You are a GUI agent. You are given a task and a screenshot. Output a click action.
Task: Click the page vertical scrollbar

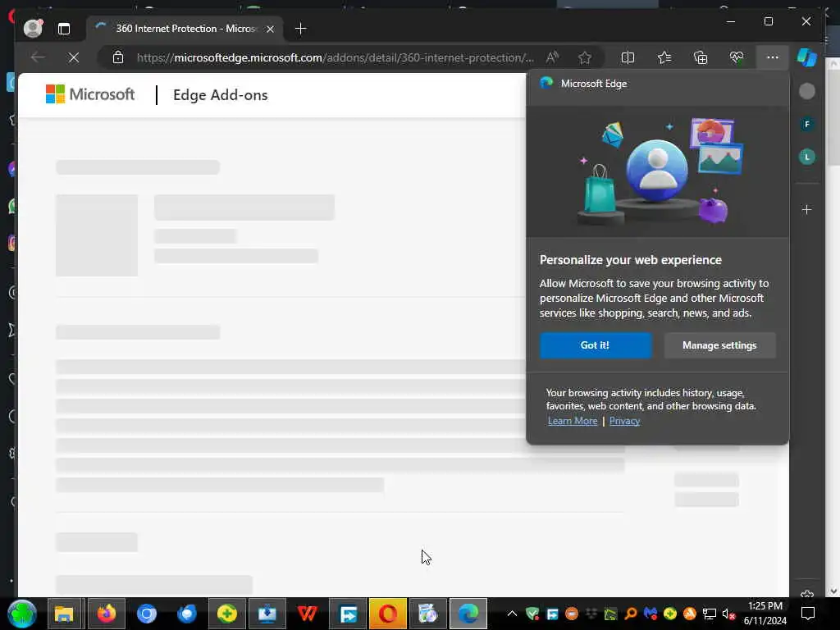[x=833, y=326]
